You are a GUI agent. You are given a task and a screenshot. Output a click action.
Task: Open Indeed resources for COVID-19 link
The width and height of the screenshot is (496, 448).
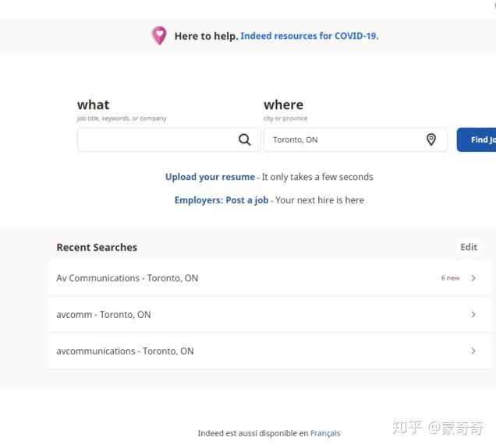pyautogui.click(x=310, y=36)
